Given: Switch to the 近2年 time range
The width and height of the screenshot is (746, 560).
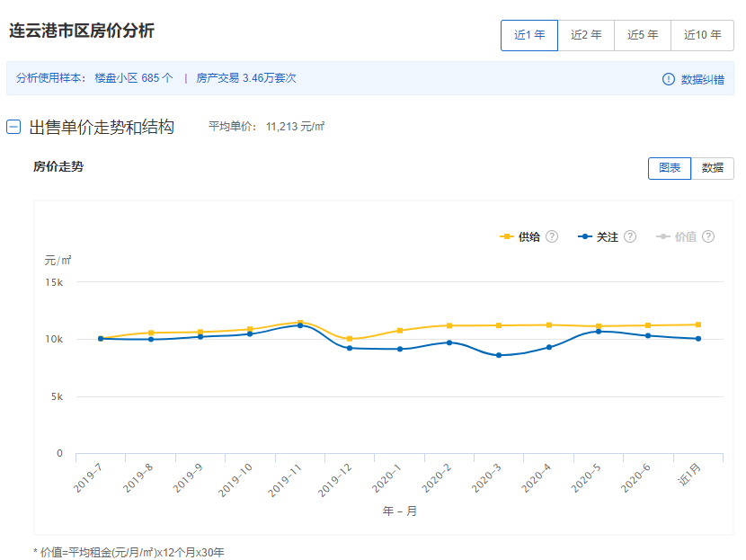Looking at the screenshot, I should point(586,36).
